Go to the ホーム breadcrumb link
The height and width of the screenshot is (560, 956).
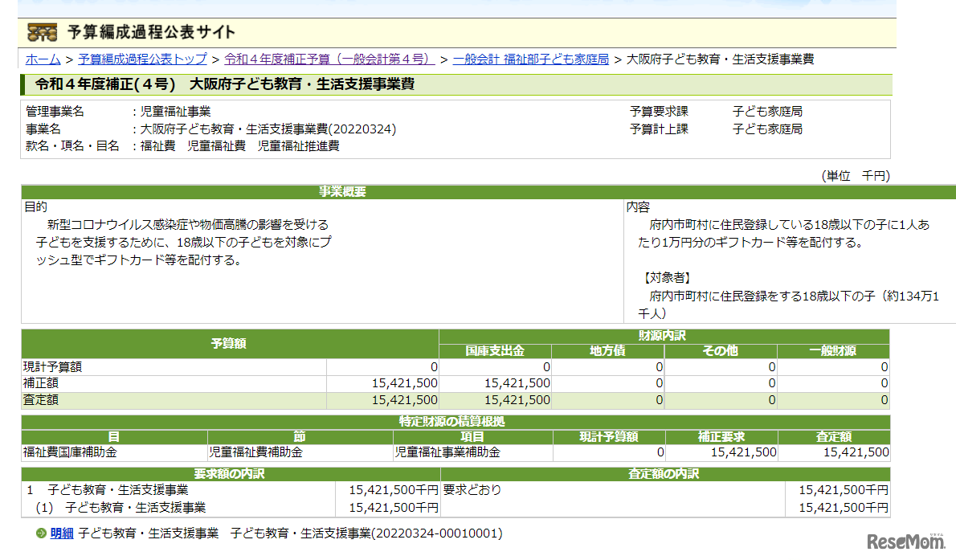43,59
